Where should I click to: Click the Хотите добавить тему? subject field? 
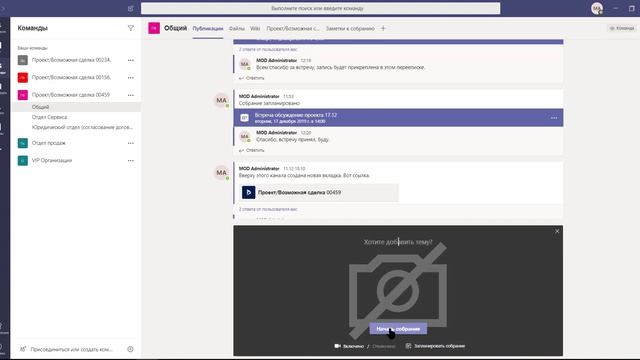398,242
